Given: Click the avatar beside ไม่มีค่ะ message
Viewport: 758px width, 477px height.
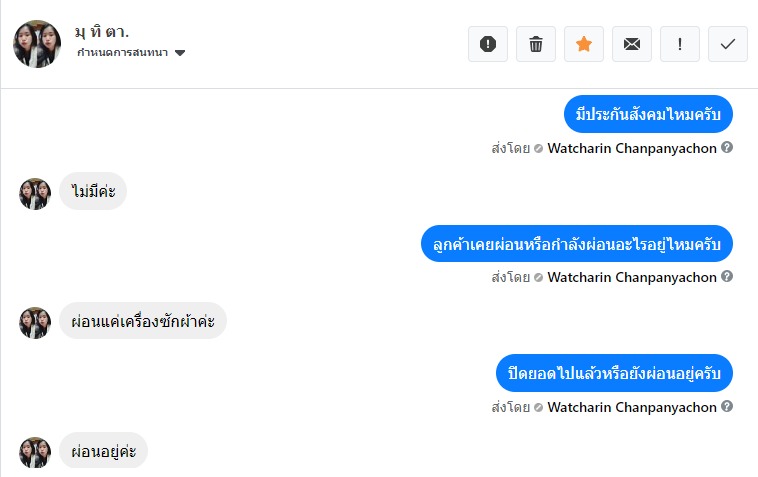Looking at the screenshot, I should [35, 193].
